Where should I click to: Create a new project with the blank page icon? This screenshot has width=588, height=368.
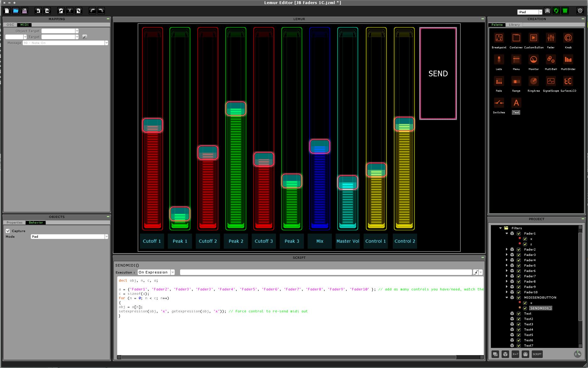coord(7,11)
